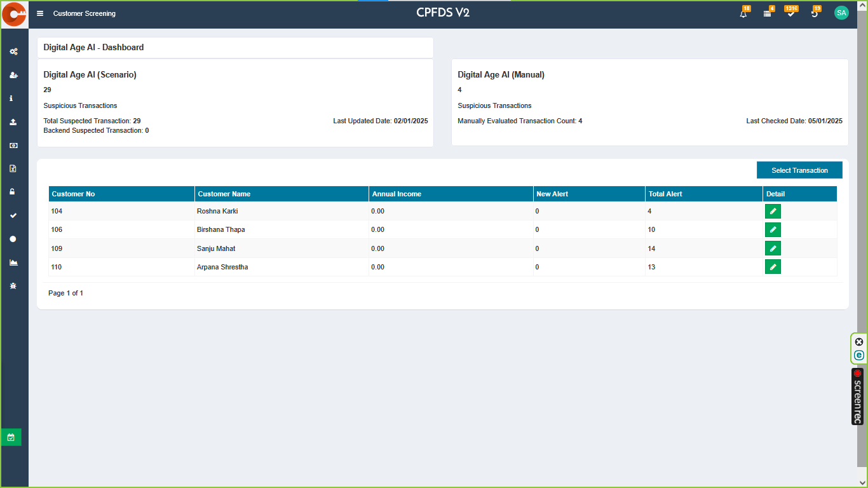Select the add-user icon in sidebar

(13, 75)
